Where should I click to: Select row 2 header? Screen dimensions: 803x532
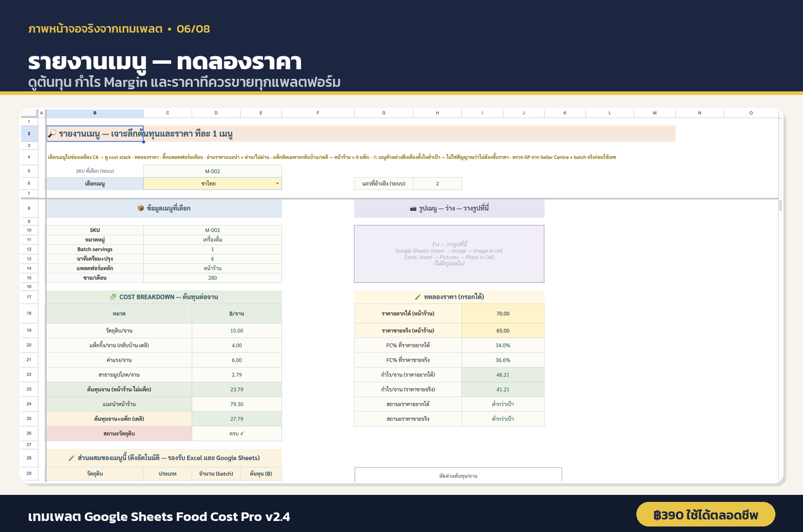point(29,134)
